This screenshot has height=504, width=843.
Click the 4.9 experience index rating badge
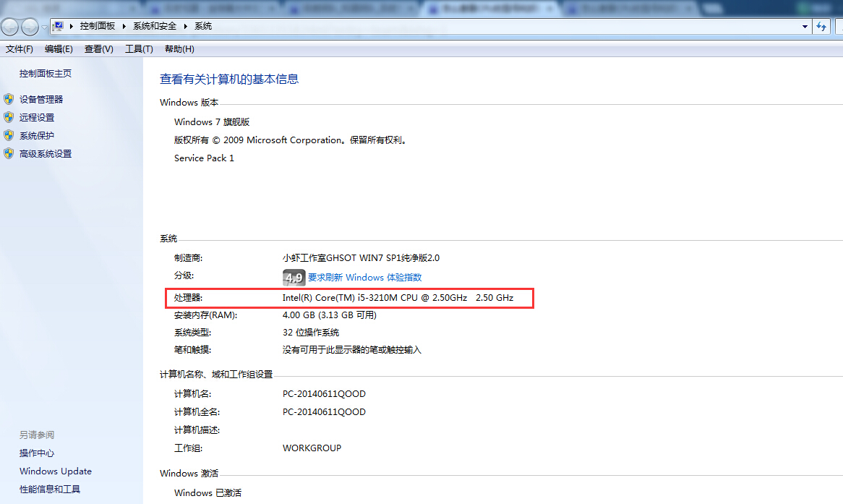(294, 278)
